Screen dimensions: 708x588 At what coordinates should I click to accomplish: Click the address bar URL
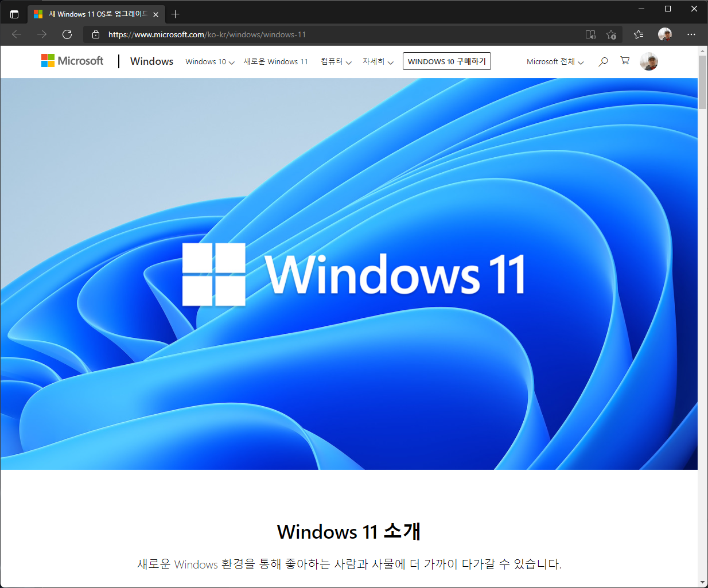pos(207,34)
